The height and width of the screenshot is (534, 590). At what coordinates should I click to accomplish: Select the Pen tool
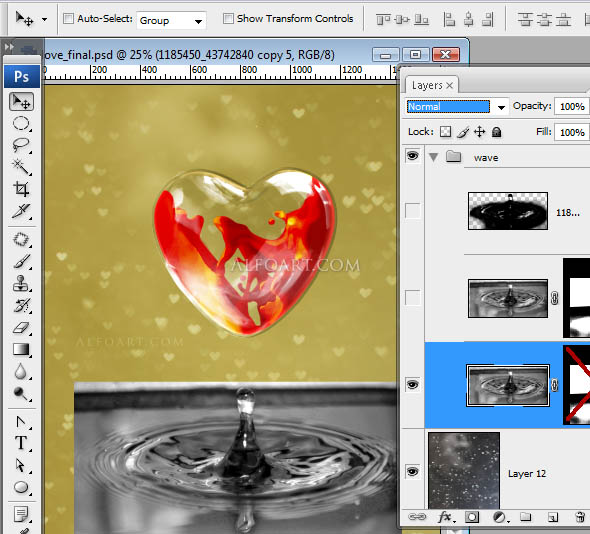[21, 422]
